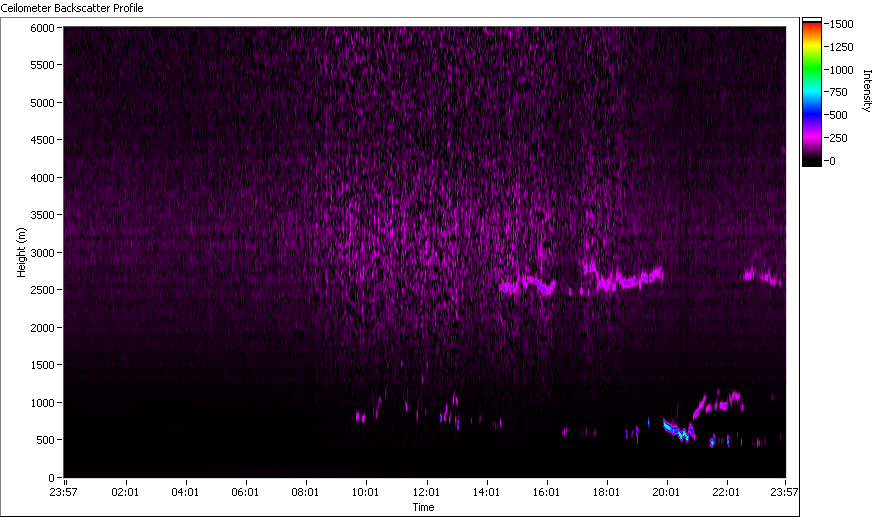Click the 12:01 time tick label
The height and width of the screenshot is (517, 876).
(426, 492)
